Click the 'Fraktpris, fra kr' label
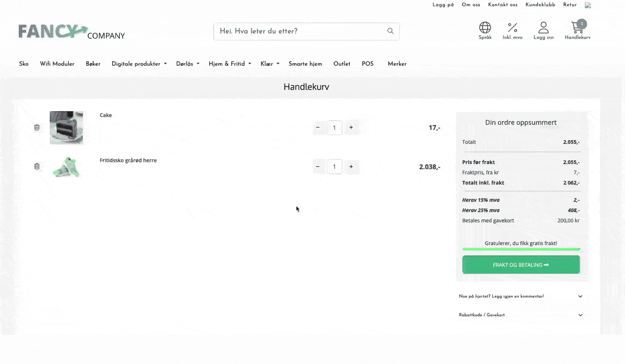Image resolution: width=625 pixels, height=364 pixels. (x=480, y=173)
